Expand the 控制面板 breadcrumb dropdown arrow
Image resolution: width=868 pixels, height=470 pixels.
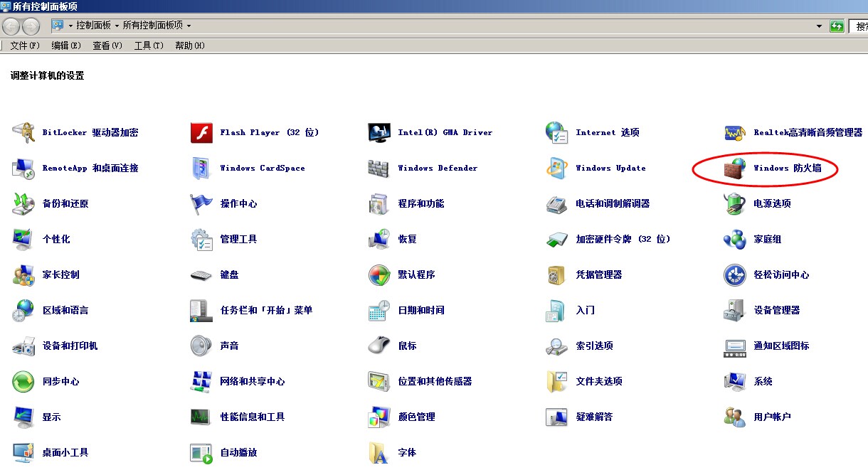pyautogui.click(x=117, y=26)
